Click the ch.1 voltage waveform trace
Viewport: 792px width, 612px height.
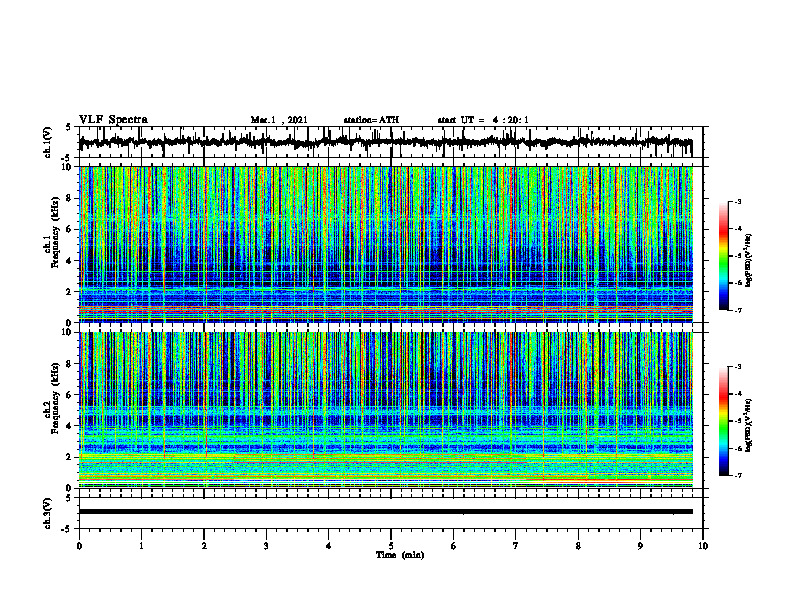(385, 142)
